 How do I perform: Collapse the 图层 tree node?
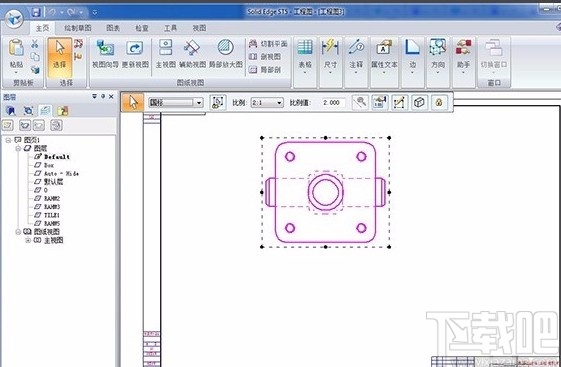(18, 148)
